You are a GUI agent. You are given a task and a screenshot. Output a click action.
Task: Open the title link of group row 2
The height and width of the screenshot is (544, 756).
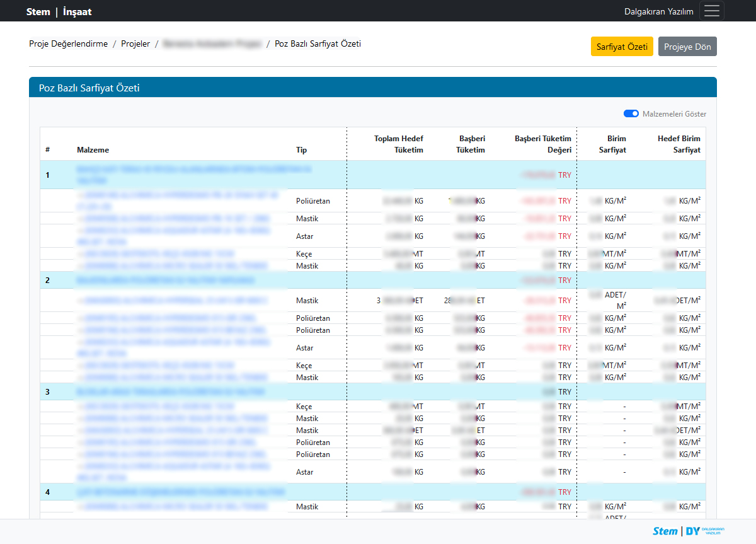point(166,280)
